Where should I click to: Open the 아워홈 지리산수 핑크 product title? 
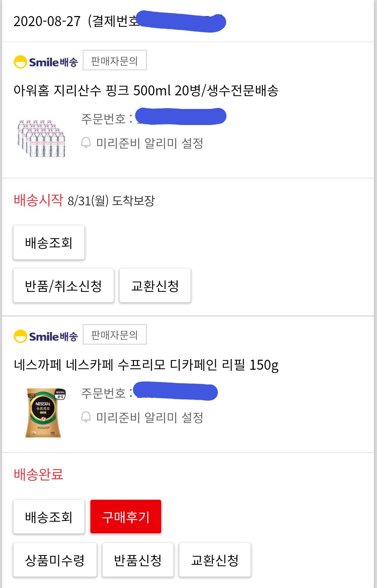[146, 91]
